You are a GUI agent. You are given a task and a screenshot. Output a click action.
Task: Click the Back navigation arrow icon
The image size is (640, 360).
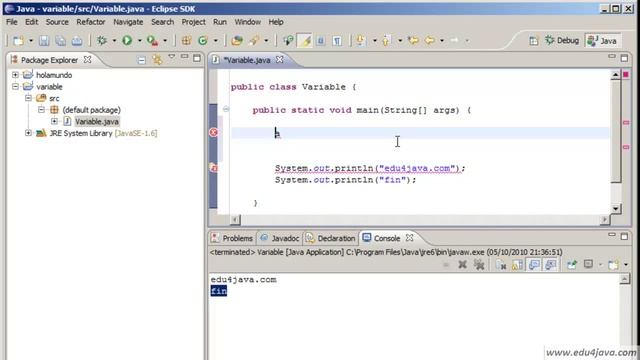429,40
